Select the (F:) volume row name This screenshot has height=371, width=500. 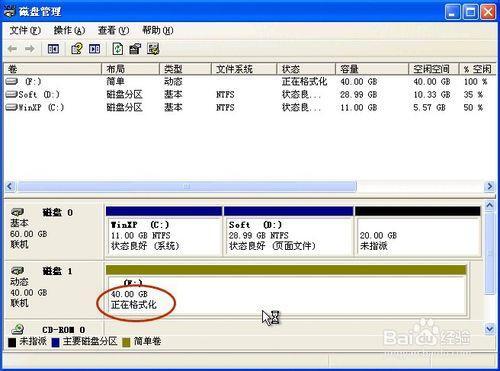(33, 81)
